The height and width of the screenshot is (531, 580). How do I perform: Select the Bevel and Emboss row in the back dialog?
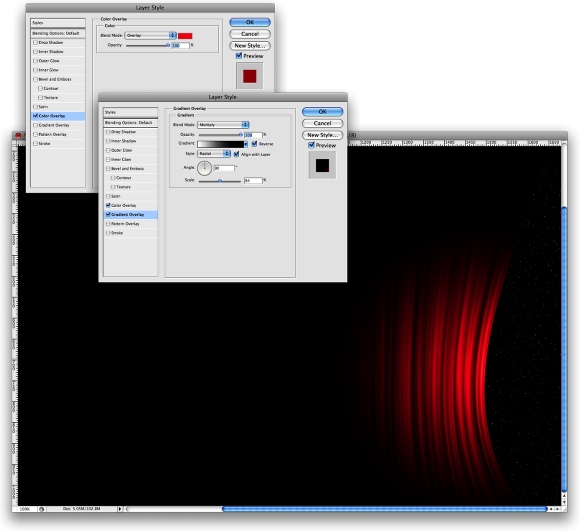pyautogui.click(x=58, y=79)
